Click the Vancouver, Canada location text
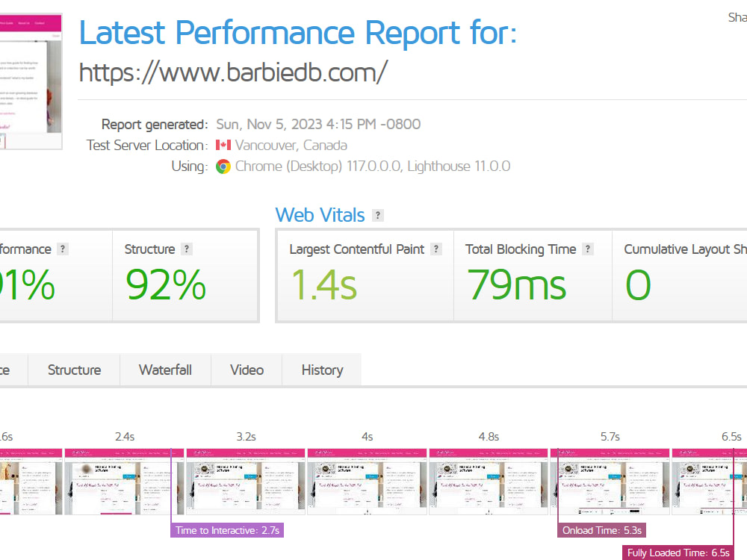Viewport: 747px width, 560px height. pyautogui.click(x=291, y=146)
